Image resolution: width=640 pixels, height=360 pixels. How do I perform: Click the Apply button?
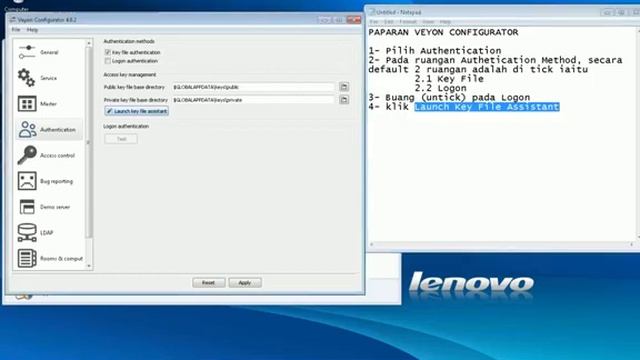245,282
